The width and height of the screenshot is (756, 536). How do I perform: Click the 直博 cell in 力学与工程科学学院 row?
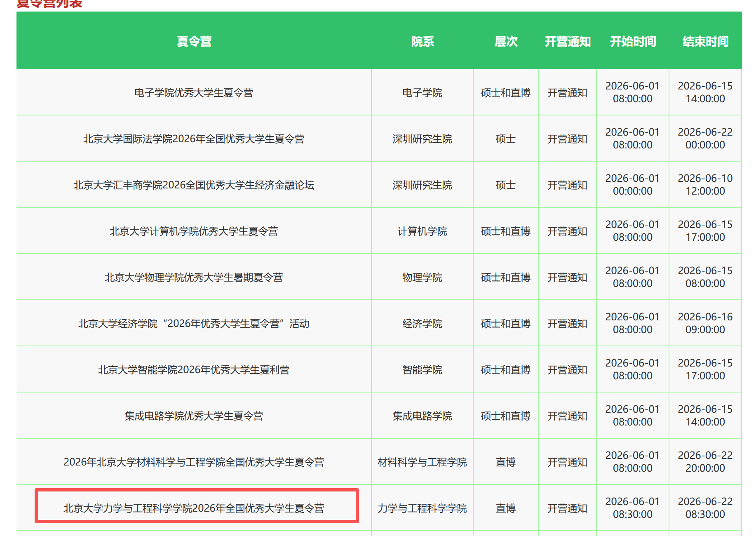tap(506, 508)
